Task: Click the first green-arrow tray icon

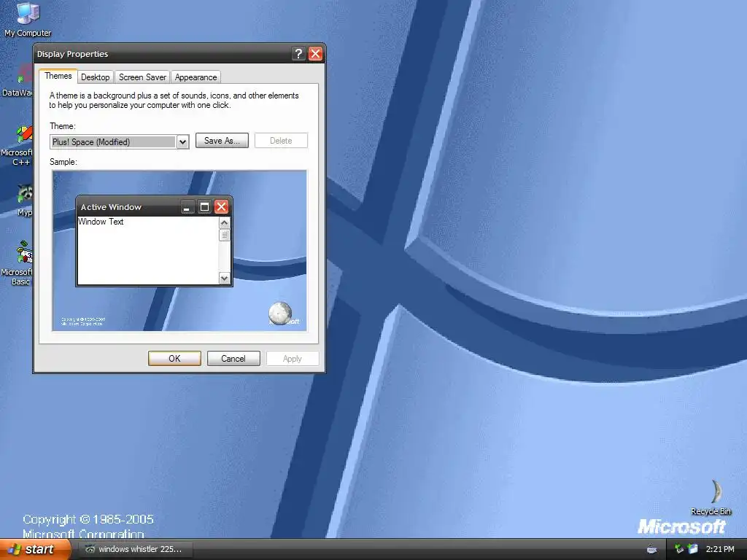Action: [x=679, y=549]
